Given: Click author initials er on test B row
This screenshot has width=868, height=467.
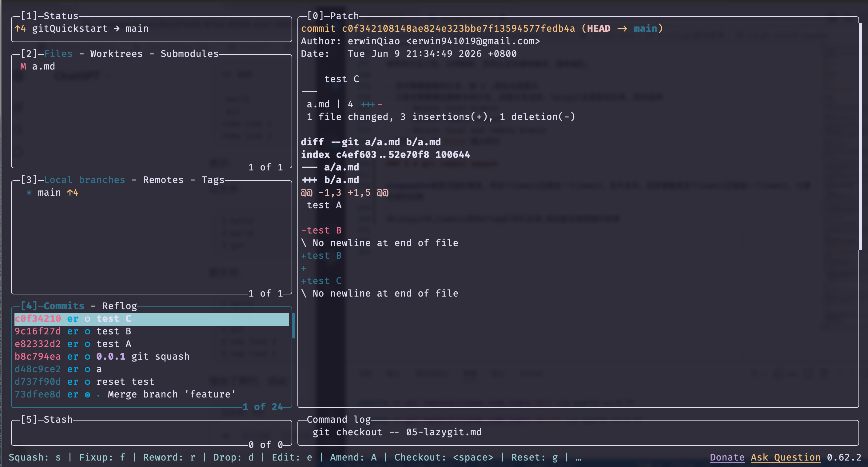Looking at the screenshot, I should pyautogui.click(x=73, y=331).
